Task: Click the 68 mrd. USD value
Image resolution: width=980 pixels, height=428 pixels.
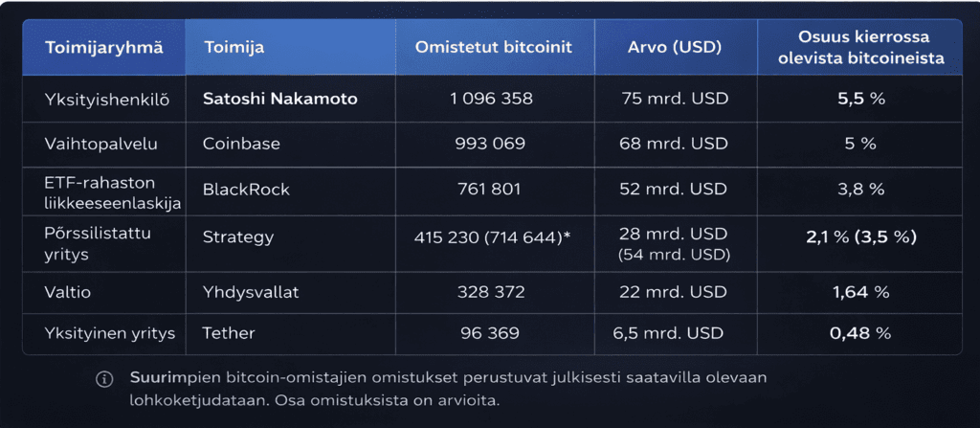Action: tap(674, 144)
